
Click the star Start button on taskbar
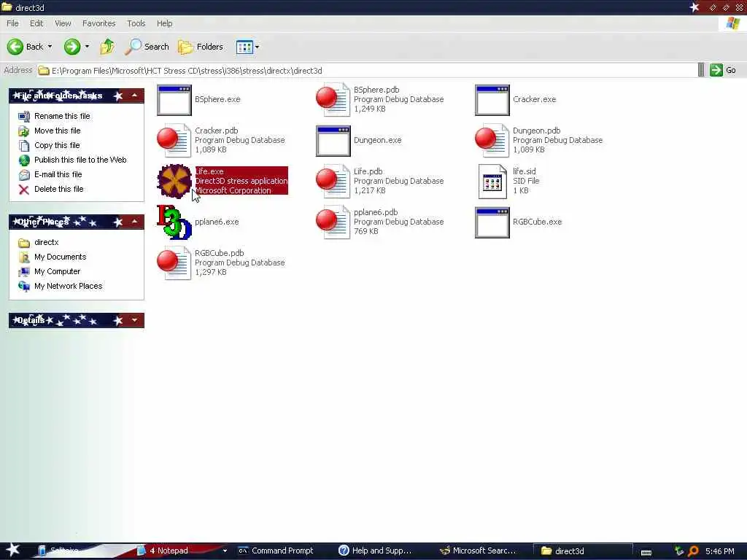12,550
